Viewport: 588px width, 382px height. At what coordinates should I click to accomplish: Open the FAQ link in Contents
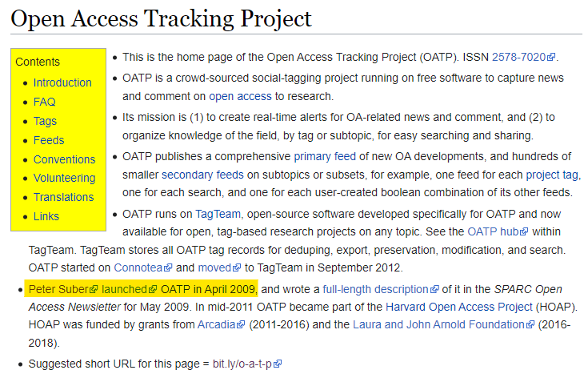tap(44, 102)
